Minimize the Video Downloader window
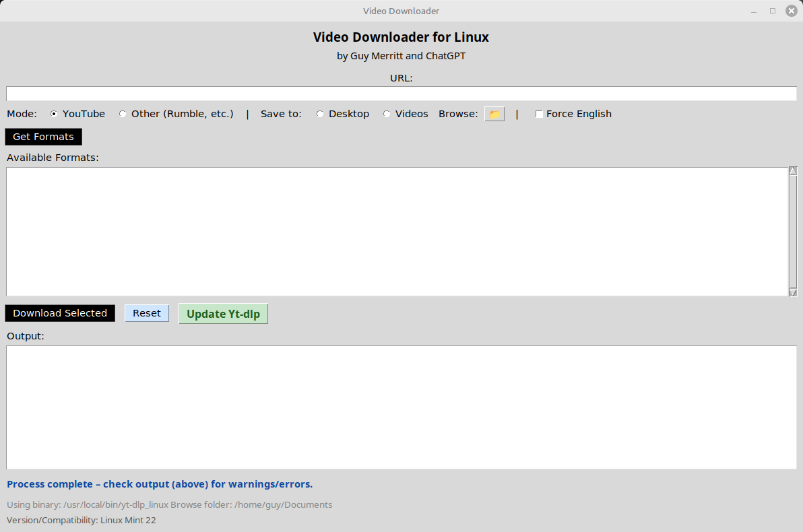 (754, 11)
